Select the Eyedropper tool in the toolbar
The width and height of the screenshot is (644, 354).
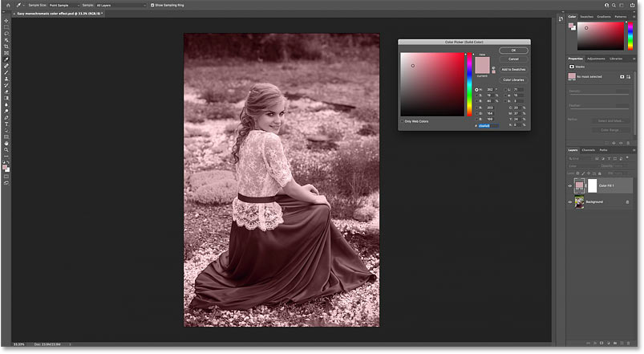(x=6, y=59)
